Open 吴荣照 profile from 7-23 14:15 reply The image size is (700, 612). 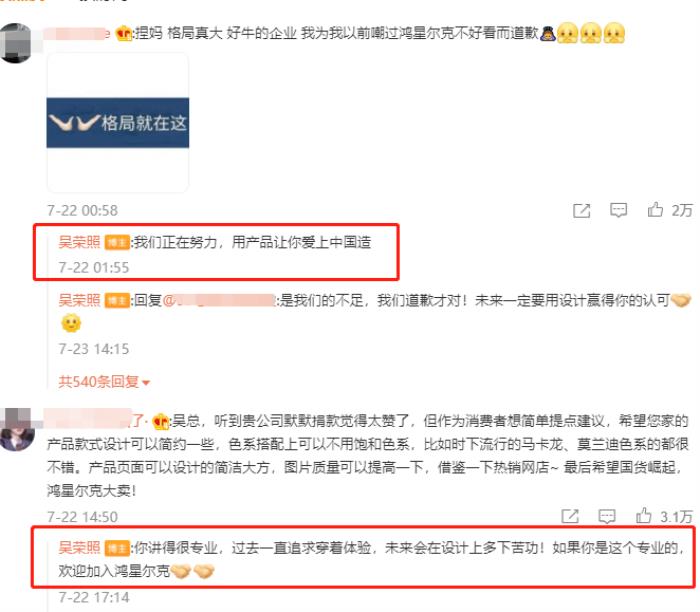(x=79, y=300)
